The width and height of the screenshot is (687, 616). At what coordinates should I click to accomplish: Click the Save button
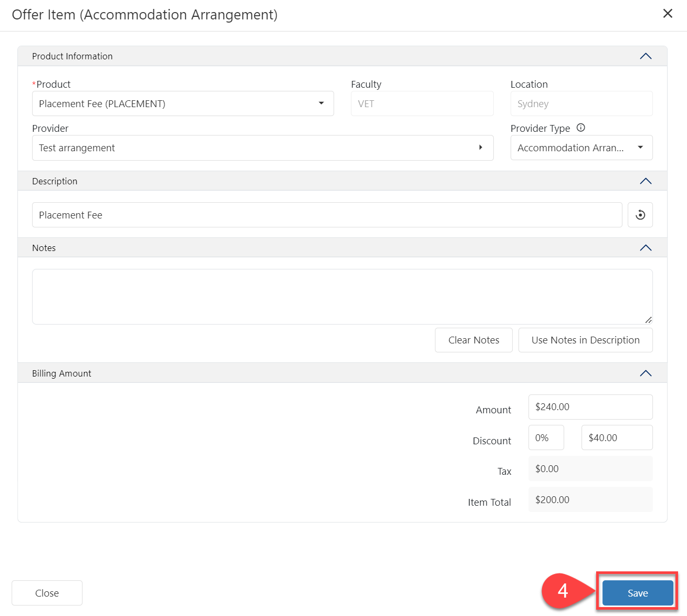tap(637, 593)
